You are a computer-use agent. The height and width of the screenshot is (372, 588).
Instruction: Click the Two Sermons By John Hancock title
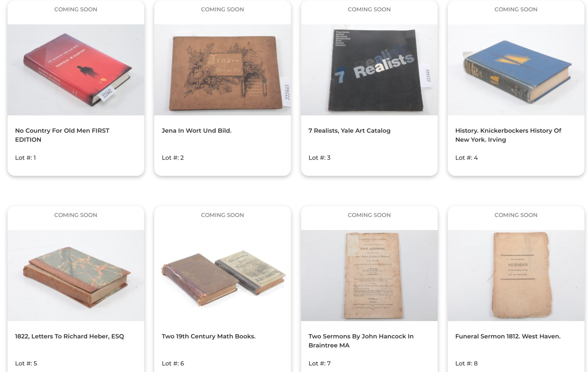pyautogui.click(x=361, y=341)
